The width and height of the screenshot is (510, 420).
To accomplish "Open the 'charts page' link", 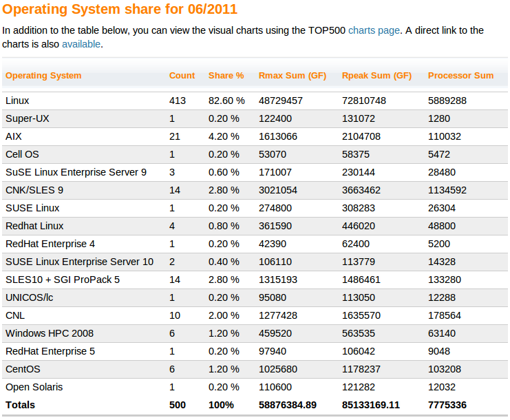I will click(374, 30).
